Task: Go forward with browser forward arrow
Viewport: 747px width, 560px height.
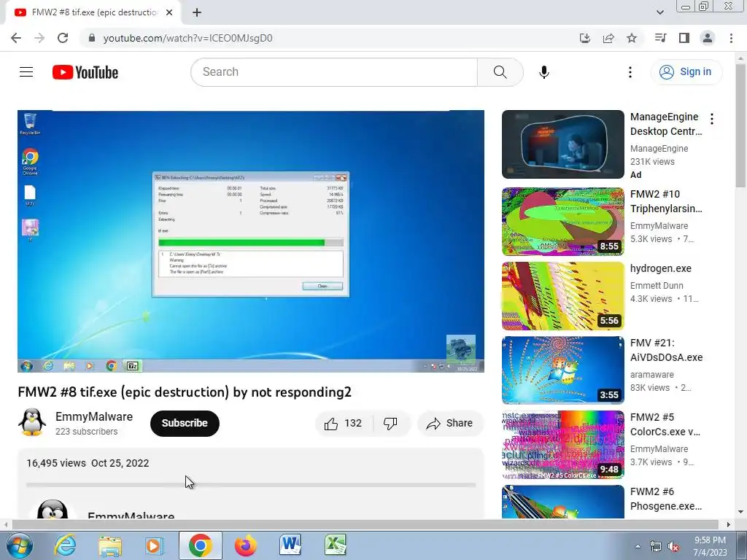Action: pos(39,38)
